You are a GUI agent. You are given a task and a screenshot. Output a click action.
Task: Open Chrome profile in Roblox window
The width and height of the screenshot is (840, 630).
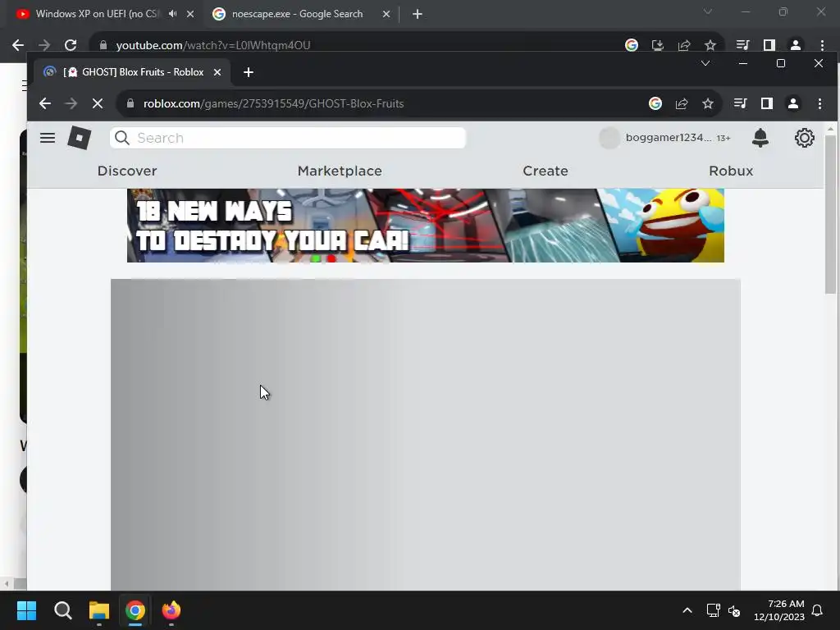coord(793,103)
